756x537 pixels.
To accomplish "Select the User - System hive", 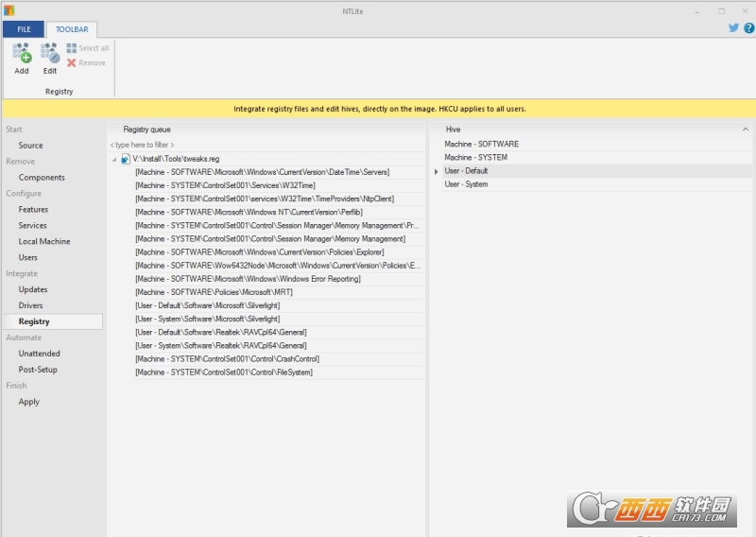I will pyautogui.click(x=597, y=184).
